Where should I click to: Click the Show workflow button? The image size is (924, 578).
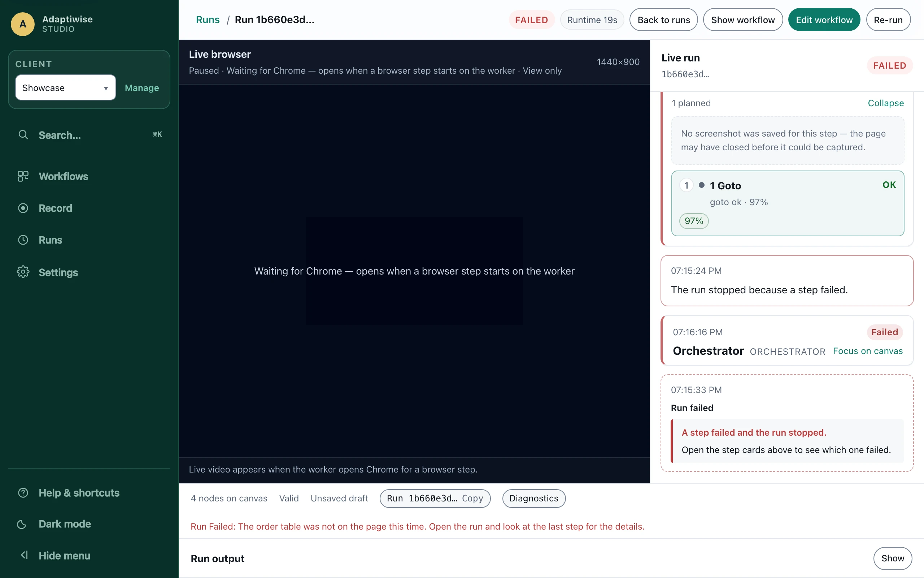743,20
